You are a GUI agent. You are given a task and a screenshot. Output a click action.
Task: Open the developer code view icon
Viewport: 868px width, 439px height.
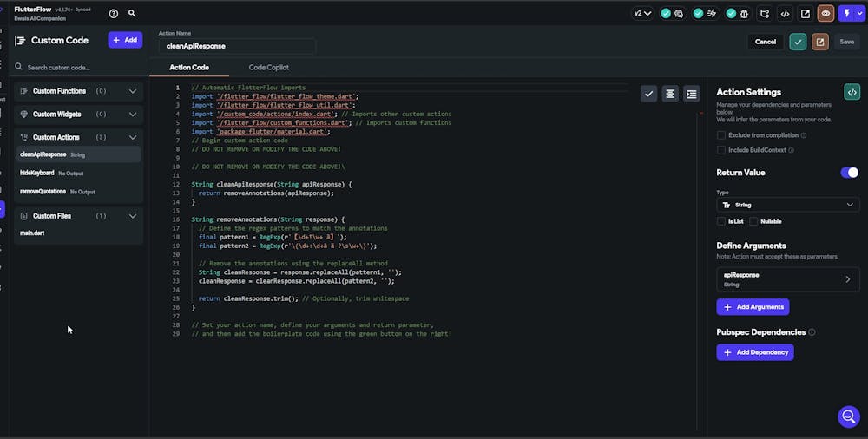(785, 14)
